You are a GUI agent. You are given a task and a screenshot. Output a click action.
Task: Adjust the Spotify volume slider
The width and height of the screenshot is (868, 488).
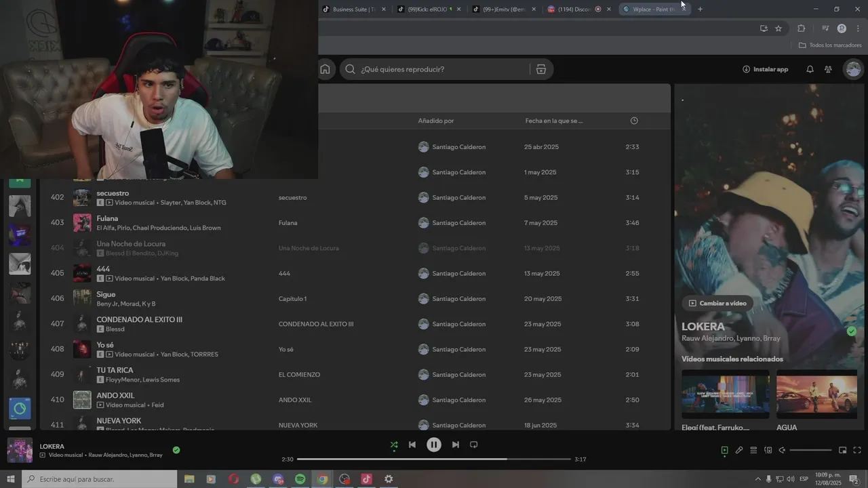(x=810, y=450)
